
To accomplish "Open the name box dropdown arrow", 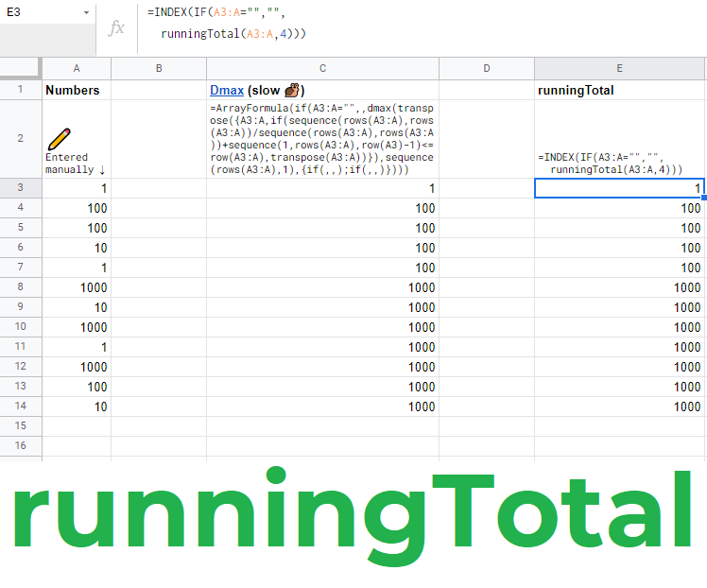I will tap(86, 12).
